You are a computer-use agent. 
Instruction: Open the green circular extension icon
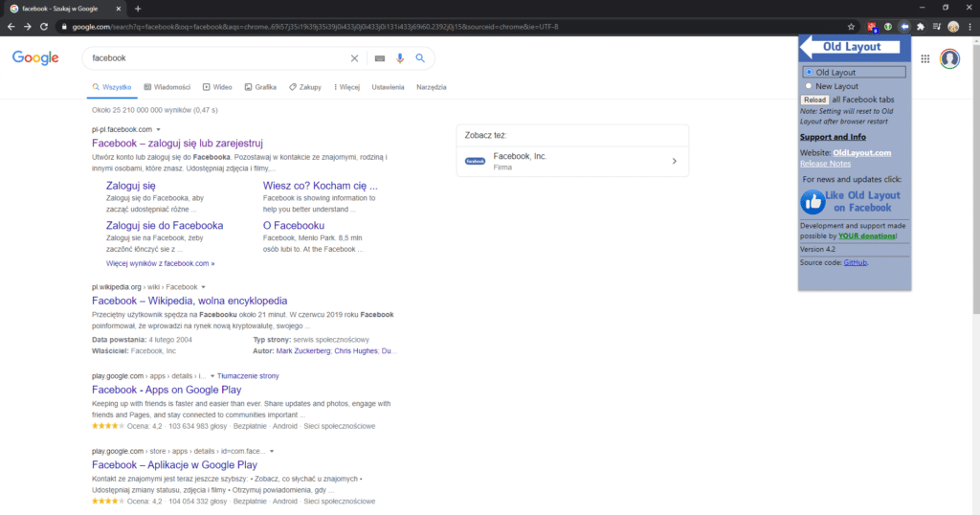click(x=888, y=27)
